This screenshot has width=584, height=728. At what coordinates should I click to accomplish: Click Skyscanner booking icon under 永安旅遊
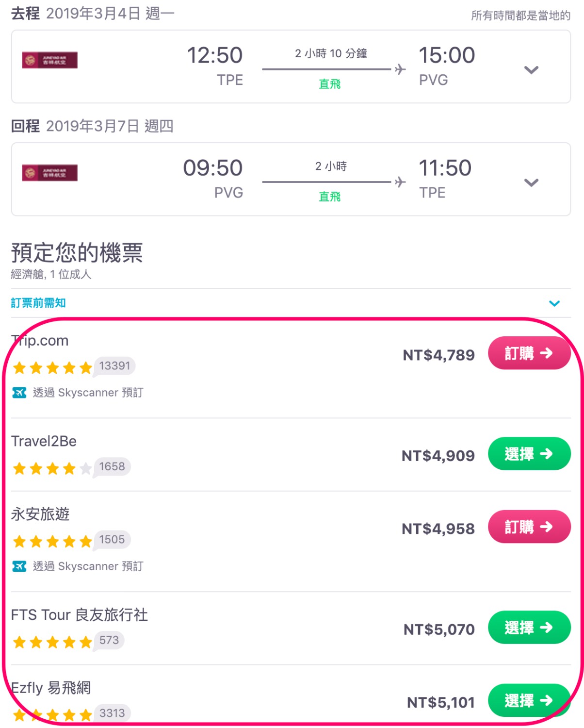pyautogui.click(x=19, y=566)
